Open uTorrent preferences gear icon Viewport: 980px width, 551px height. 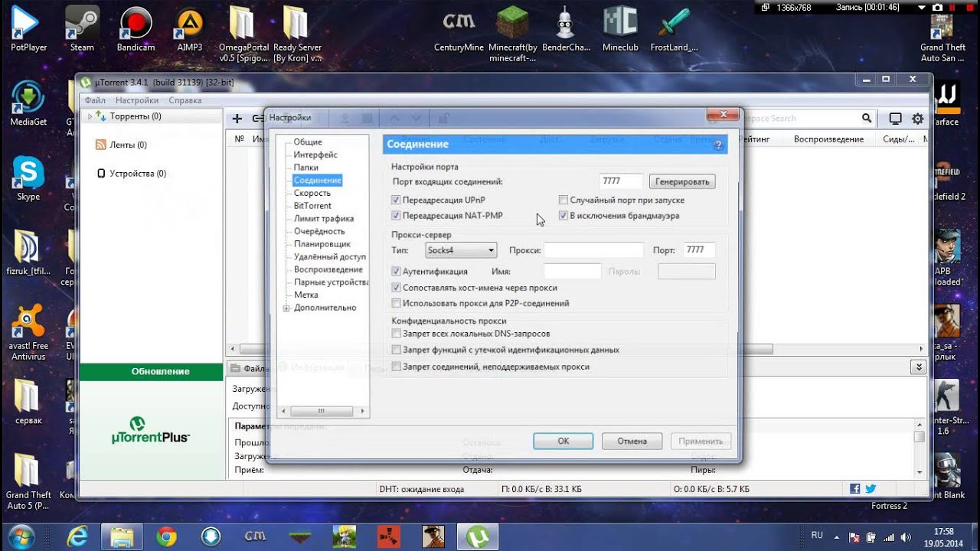[917, 119]
